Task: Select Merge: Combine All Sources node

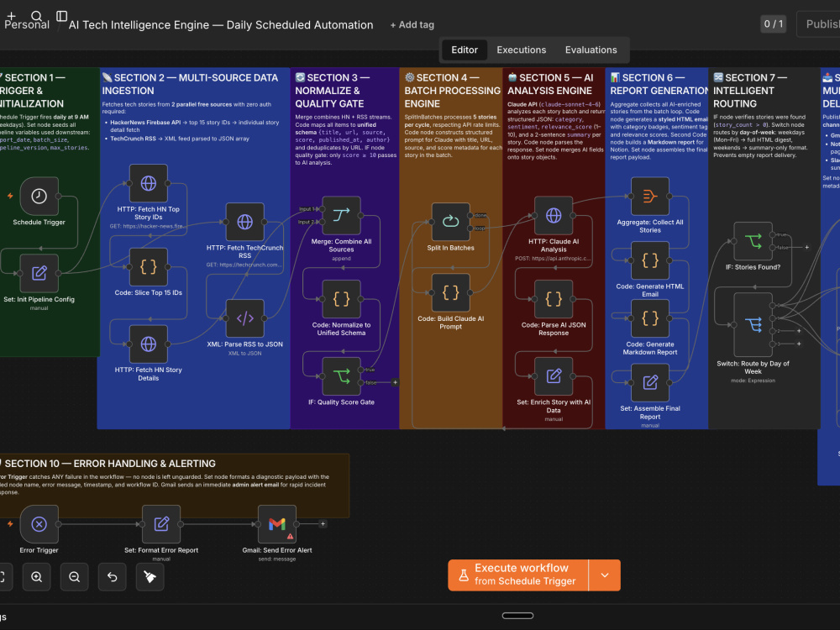Action: click(x=341, y=215)
